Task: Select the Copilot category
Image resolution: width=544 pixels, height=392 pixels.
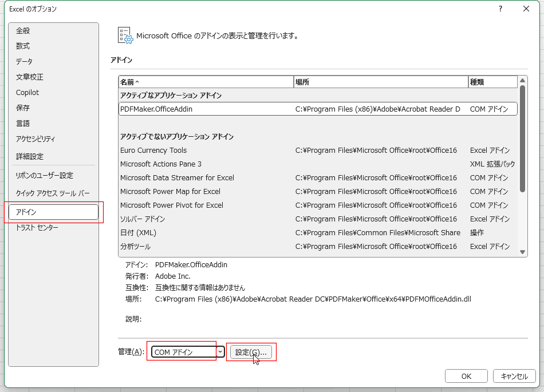Action: point(27,93)
